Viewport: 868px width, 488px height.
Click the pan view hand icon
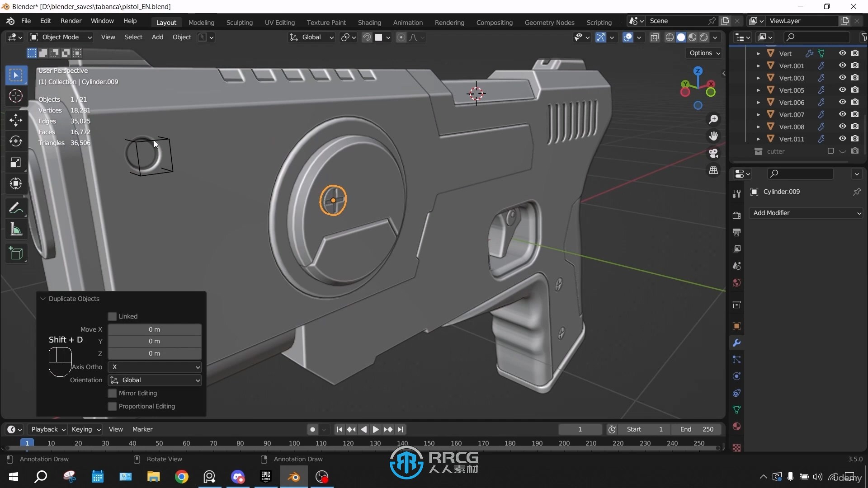click(x=713, y=136)
